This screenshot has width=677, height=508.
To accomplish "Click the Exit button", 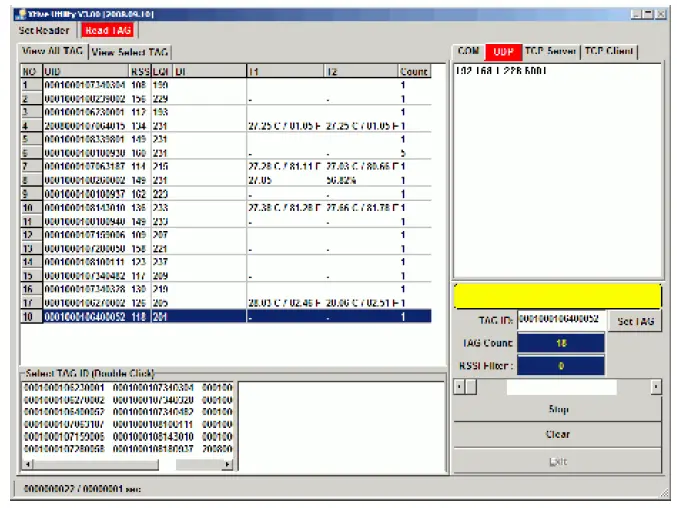I will [557, 461].
